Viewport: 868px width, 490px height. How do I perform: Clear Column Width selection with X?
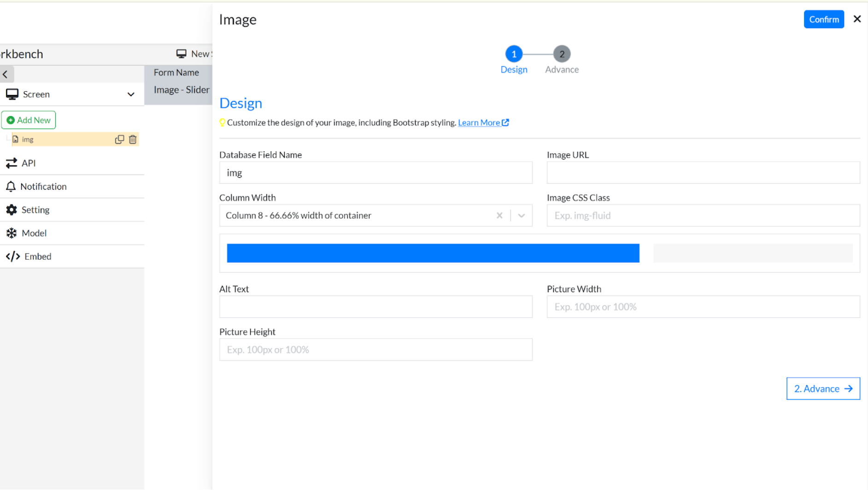click(x=499, y=215)
